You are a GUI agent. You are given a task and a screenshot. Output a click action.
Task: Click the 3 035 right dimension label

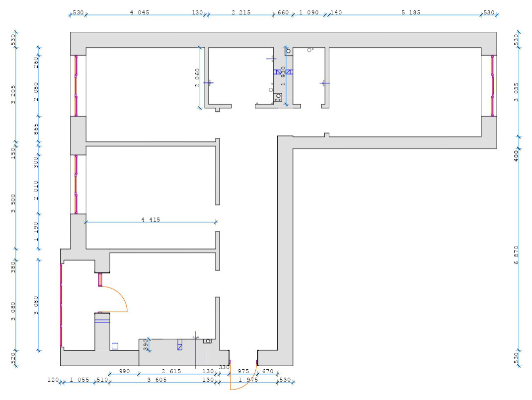tap(516, 92)
